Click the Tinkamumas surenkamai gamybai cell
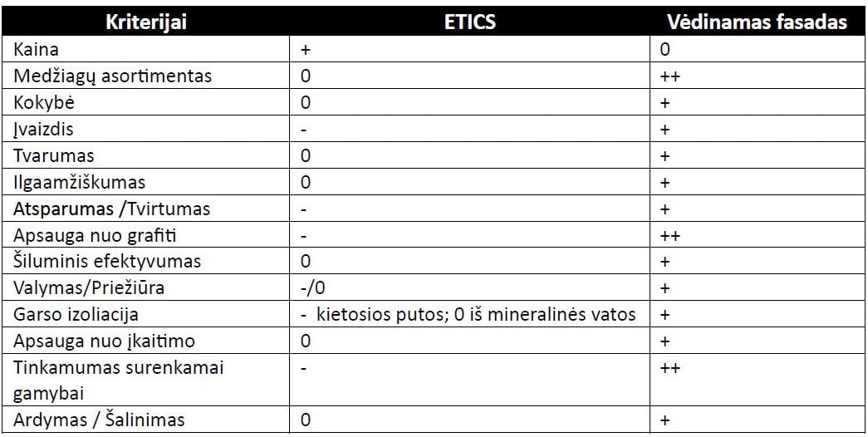 pos(119,378)
